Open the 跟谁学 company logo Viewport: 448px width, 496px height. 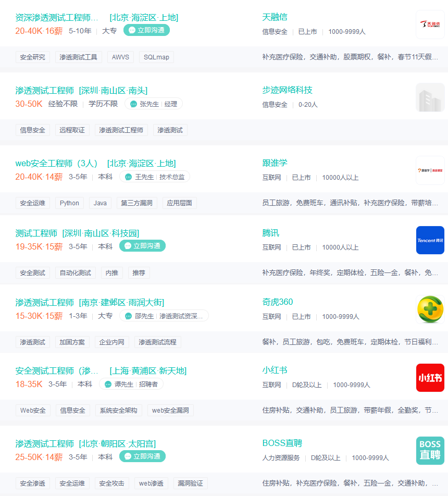point(430,170)
